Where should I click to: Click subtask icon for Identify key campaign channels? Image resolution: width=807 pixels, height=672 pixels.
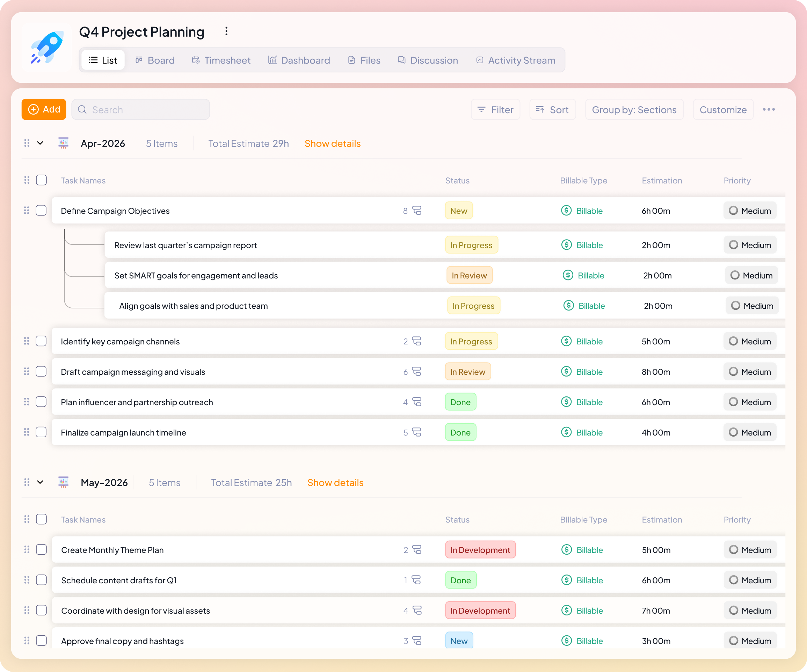[x=417, y=341]
